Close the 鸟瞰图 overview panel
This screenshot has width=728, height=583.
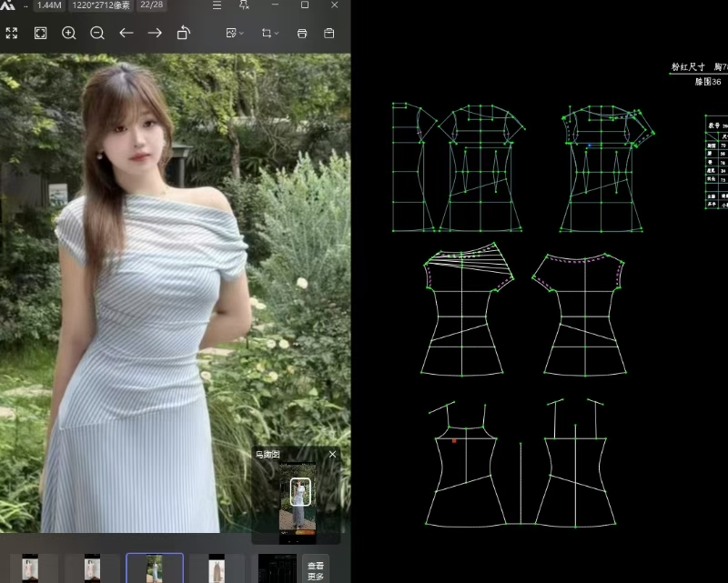point(332,454)
